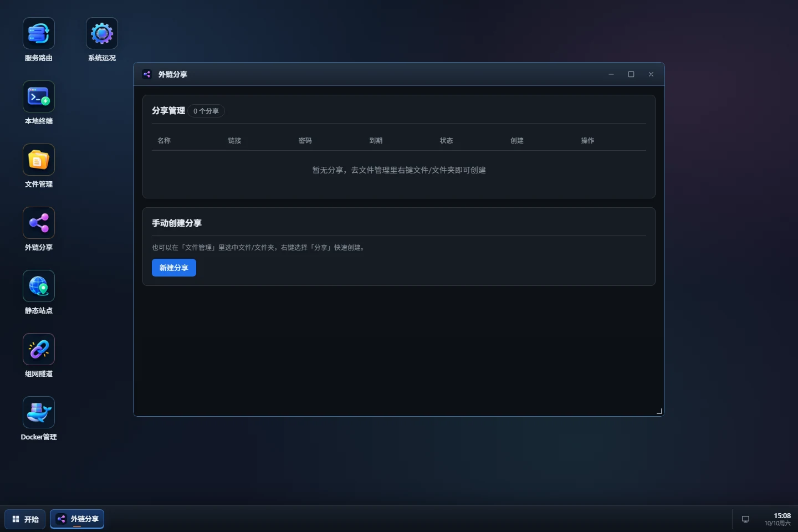The width and height of the screenshot is (798, 532).
Task: Click the 创建 column header
Action: click(x=517, y=141)
